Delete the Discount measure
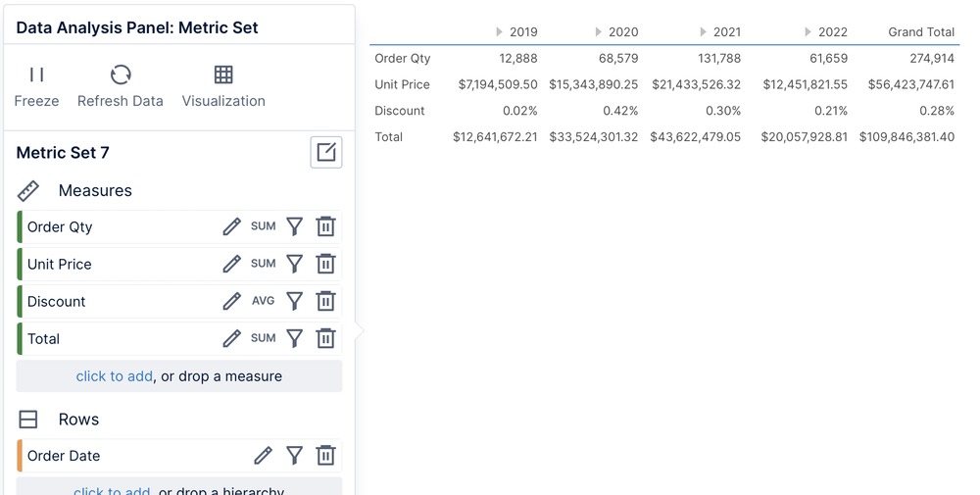Screen dimensions: 980x495 pos(325,301)
